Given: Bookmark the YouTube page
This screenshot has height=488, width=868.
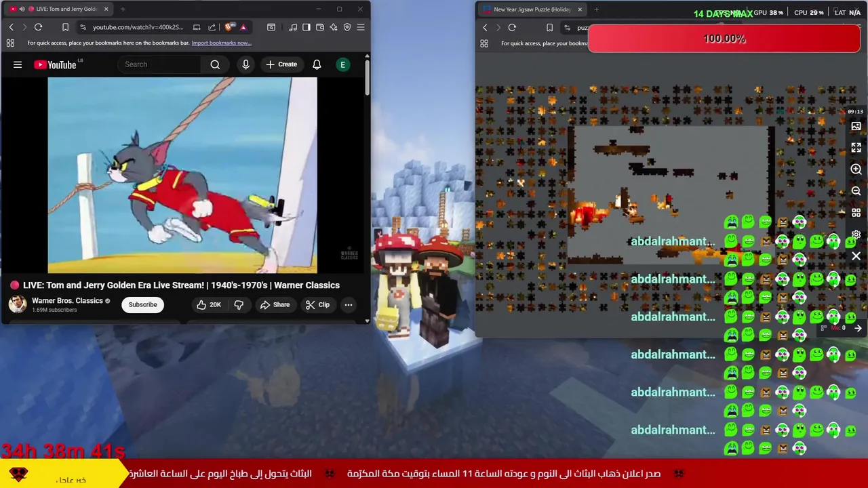Looking at the screenshot, I should click(65, 27).
